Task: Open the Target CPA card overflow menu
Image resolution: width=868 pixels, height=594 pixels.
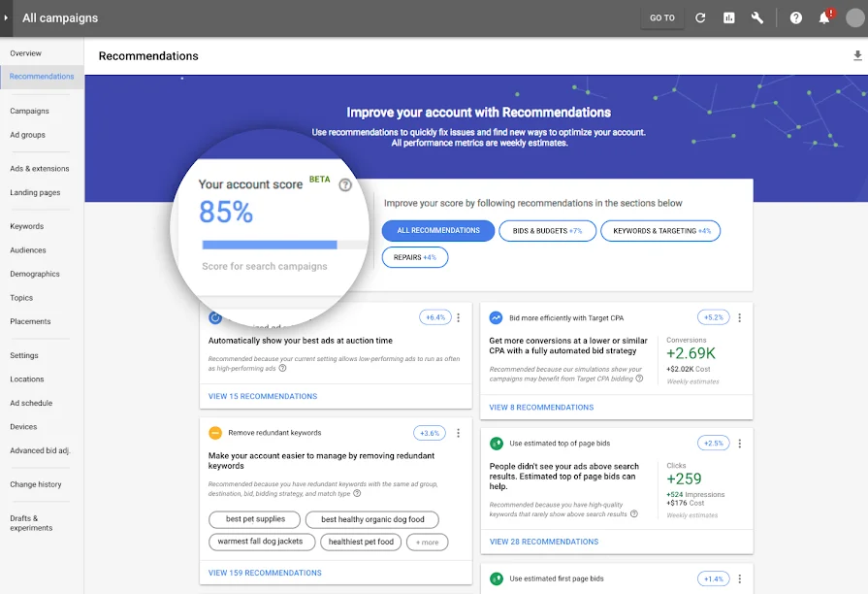Action: pyautogui.click(x=740, y=317)
